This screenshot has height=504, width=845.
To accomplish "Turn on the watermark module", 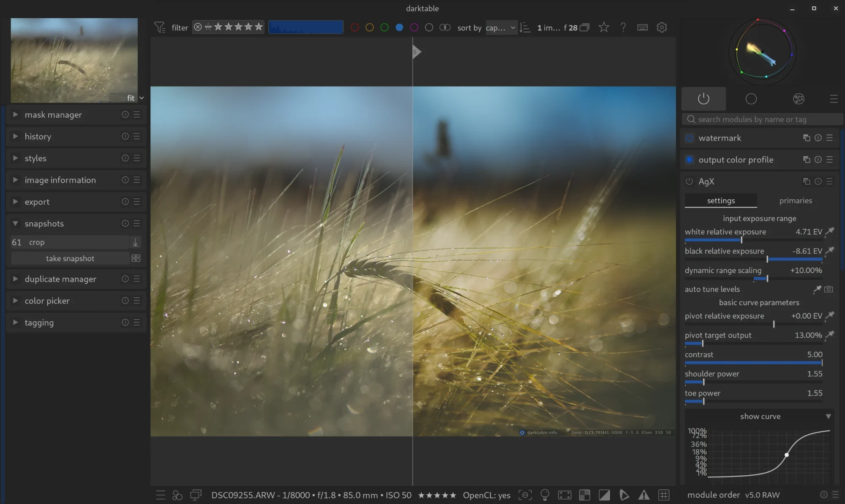I will coord(689,138).
